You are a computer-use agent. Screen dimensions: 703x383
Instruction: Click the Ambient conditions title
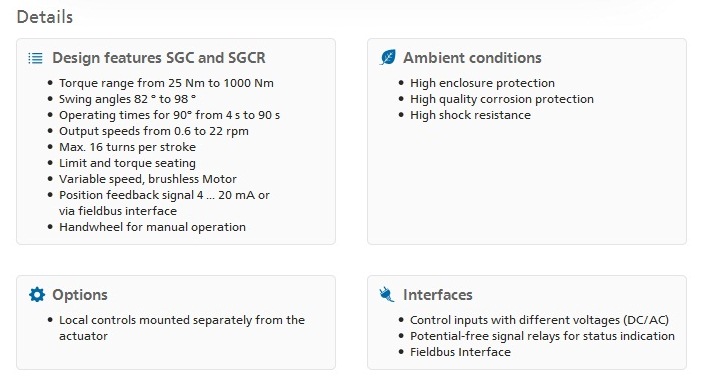(472, 58)
